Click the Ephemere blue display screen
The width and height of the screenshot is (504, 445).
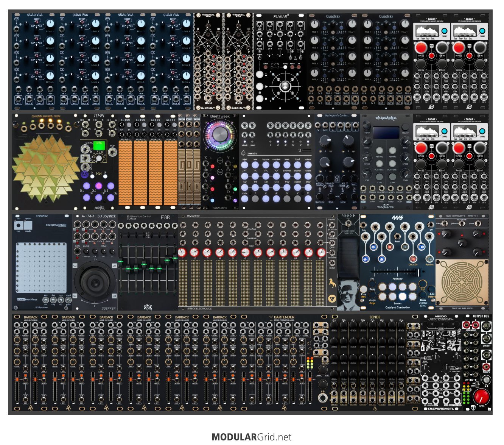(x=386, y=133)
